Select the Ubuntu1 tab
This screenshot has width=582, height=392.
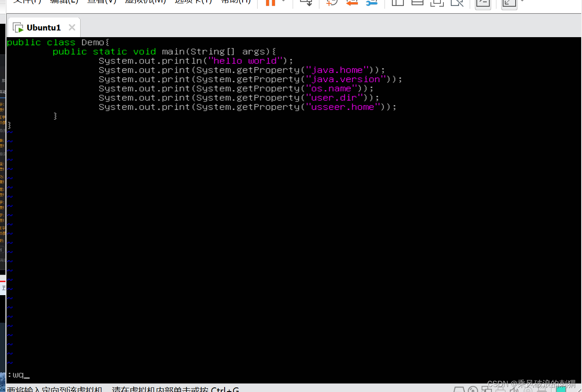45,27
